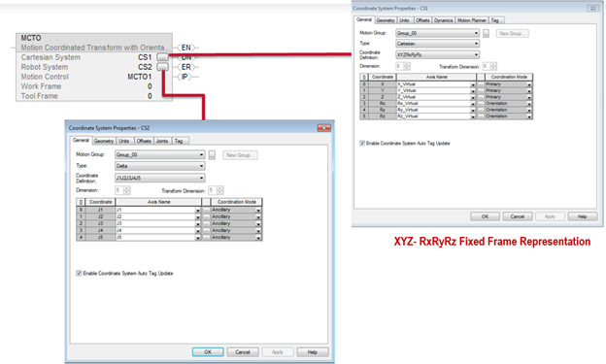Screen dimensions: 606x364
Task: Open browse button for Robot System CS2
Action: pos(163,67)
